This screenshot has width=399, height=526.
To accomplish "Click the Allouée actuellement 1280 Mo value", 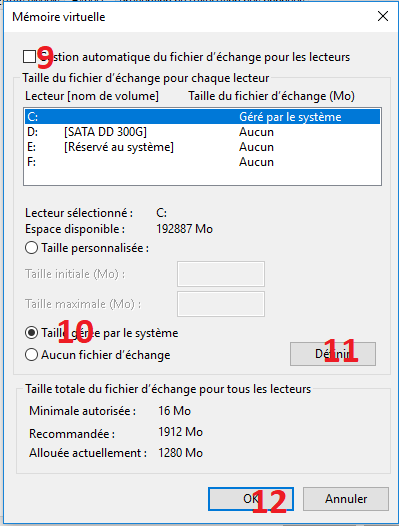I will (181, 453).
